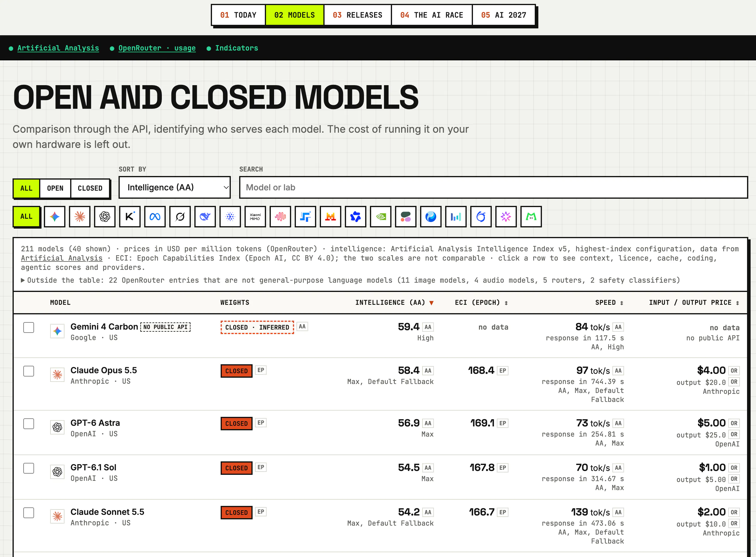Filter by the OpenAI knot logo icon
This screenshot has height=557, width=756.
click(105, 216)
